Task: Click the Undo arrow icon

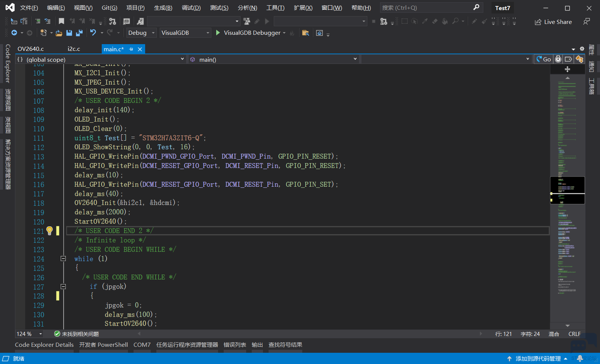Action: 93,33
